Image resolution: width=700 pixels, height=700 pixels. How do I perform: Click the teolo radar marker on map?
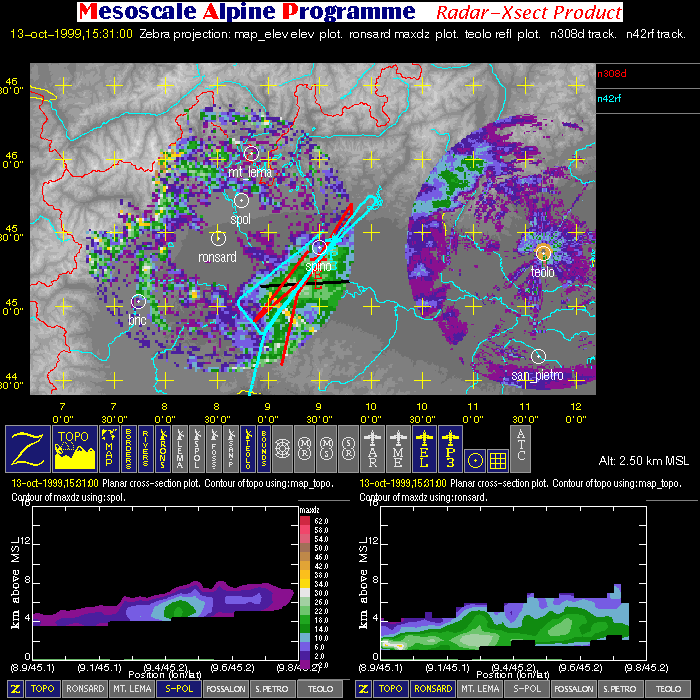[x=543, y=251]
